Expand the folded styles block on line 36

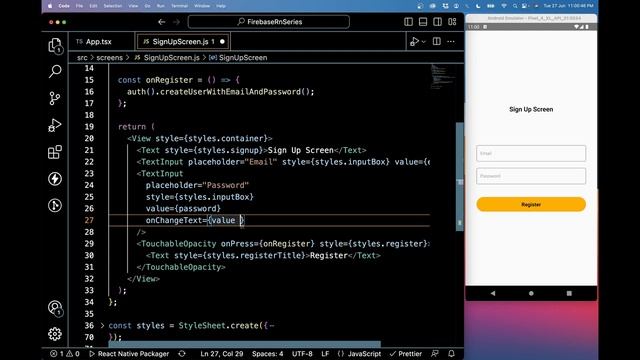tap(102, 326)
